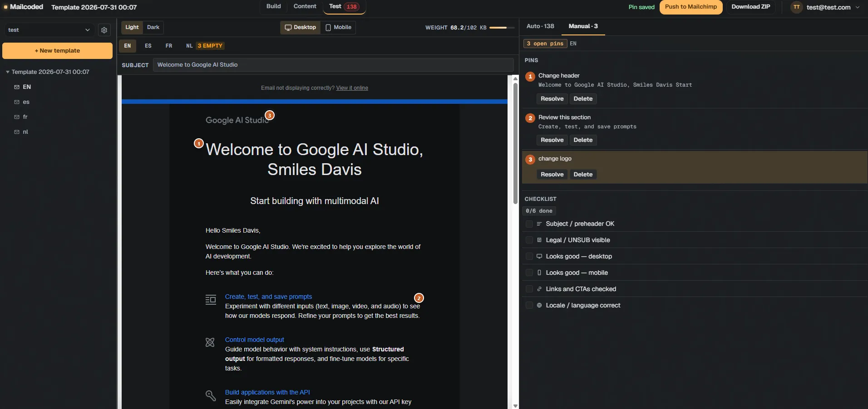
Task: Open Control model output link
Action: pyautogui.click(x=254, y=340)
